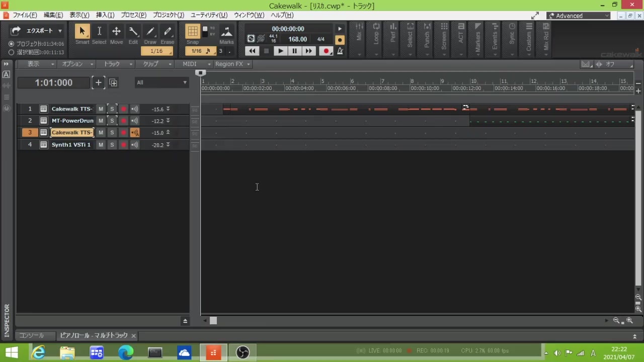Open the Export dropdown arrow
Viewport: 644px width, 362px height.
click(x=60, y=31)
